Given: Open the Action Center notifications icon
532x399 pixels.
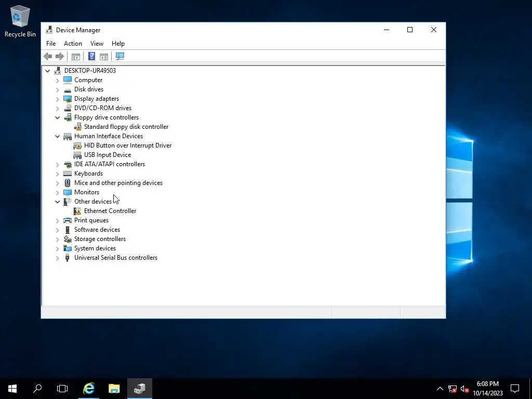Looking at the screenshot, I should [515, 389].
